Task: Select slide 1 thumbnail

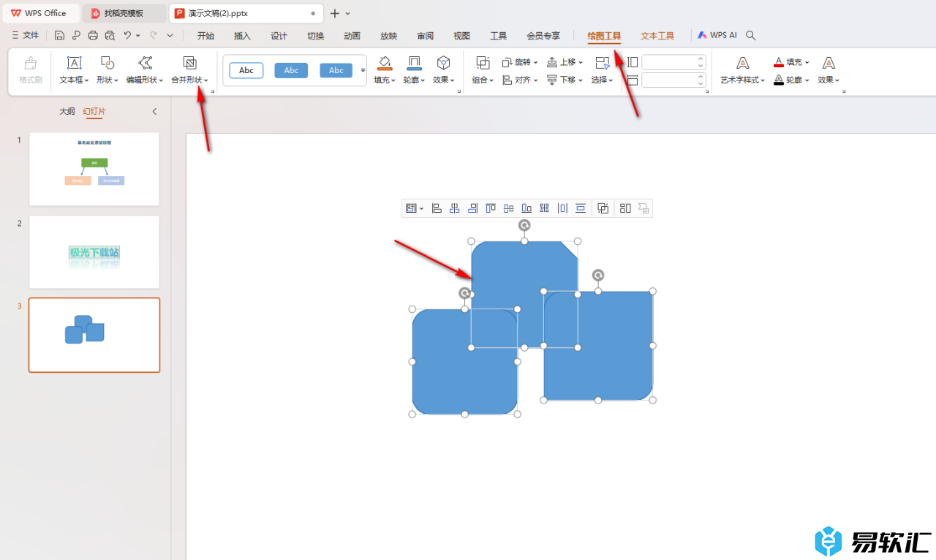Action: click(x=94, y=169)
